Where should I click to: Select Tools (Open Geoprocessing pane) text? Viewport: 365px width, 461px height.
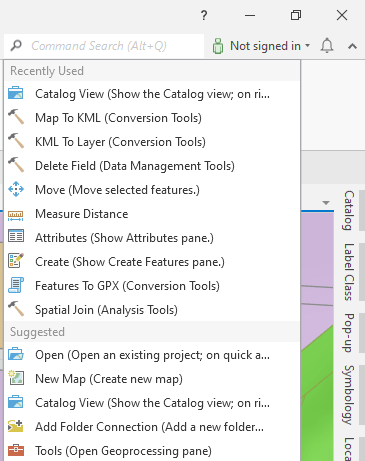click(123, 451)
